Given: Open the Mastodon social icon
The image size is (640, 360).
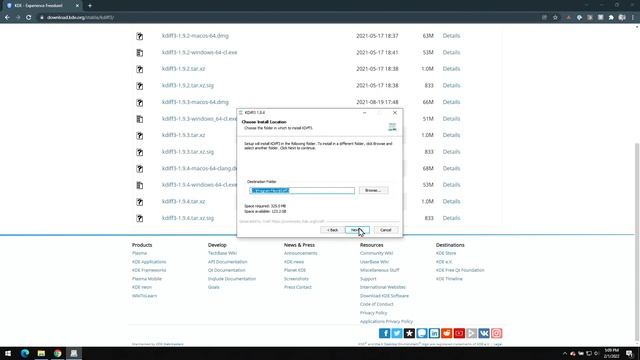Looking at the screenshot, I should 422,333.
